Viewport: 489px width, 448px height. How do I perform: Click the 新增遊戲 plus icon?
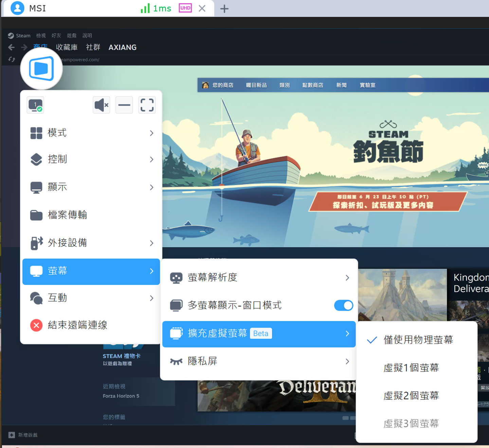tap(12, 435)
